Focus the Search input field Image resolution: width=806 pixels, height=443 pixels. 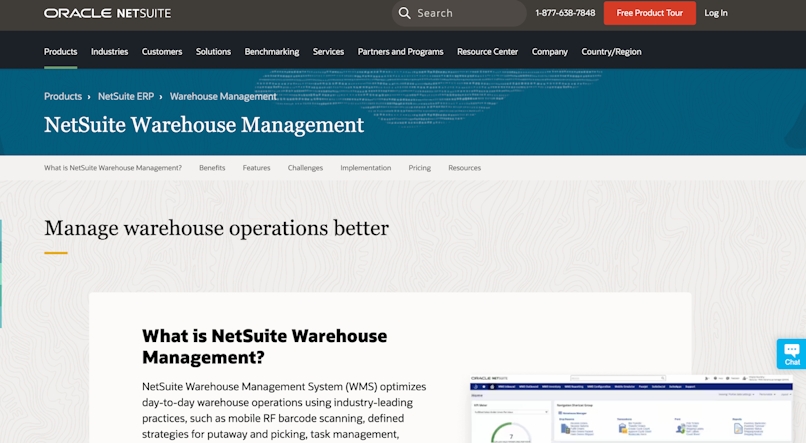coord(459,13)
